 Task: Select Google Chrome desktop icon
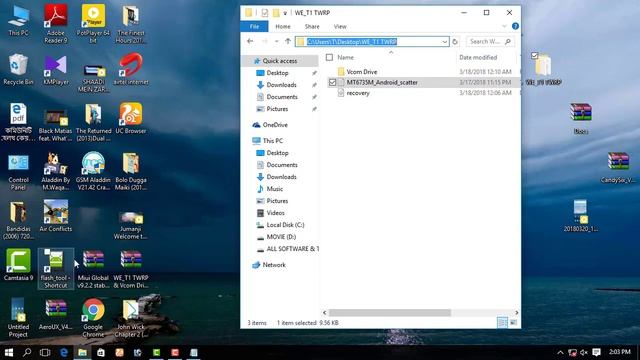93,318
